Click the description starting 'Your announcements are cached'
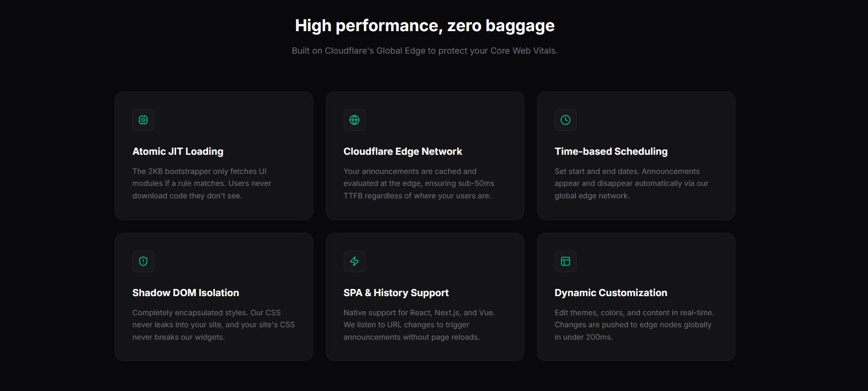The image size is (868, 391). click(419, 184)
